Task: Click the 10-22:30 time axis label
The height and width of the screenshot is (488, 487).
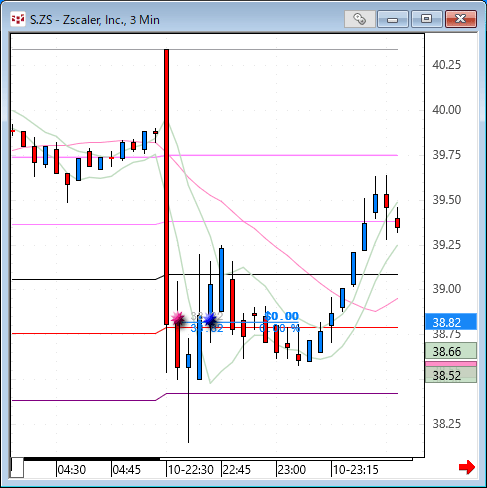Action: (191, 470)
